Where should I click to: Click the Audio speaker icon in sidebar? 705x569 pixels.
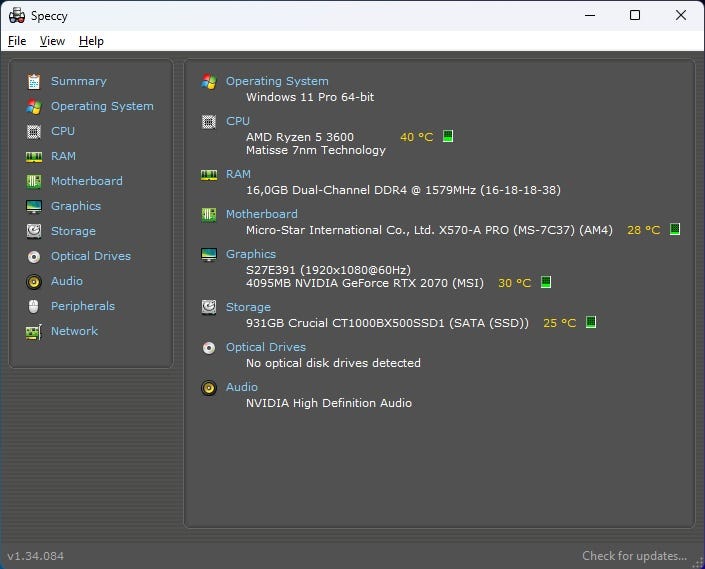click(34, 282)
